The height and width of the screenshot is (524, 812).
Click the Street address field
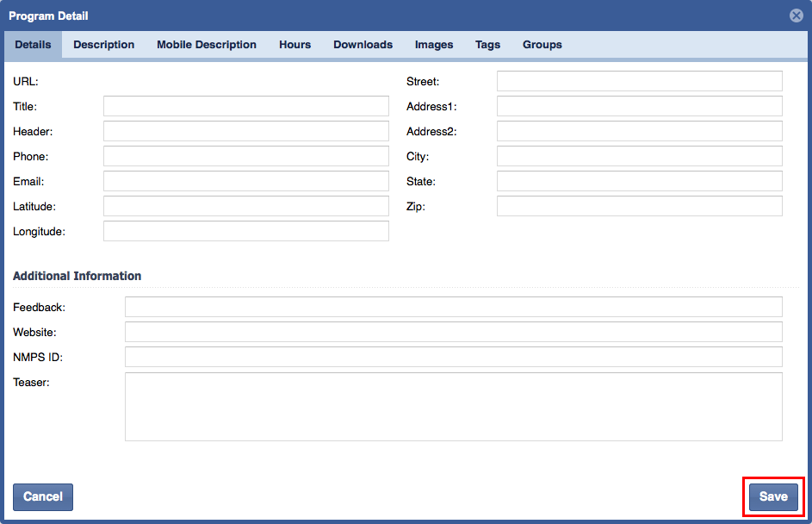pos(639,81)
